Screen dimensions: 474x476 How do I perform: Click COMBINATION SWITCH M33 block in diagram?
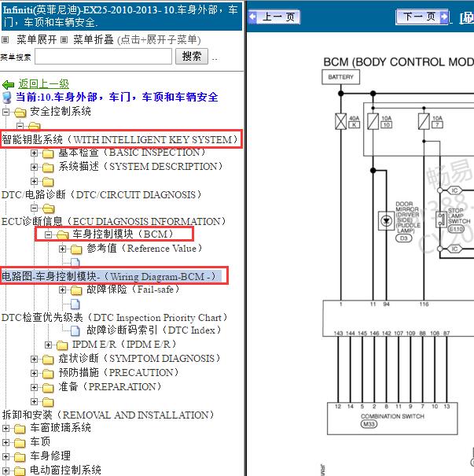click(x=392, y=419)
